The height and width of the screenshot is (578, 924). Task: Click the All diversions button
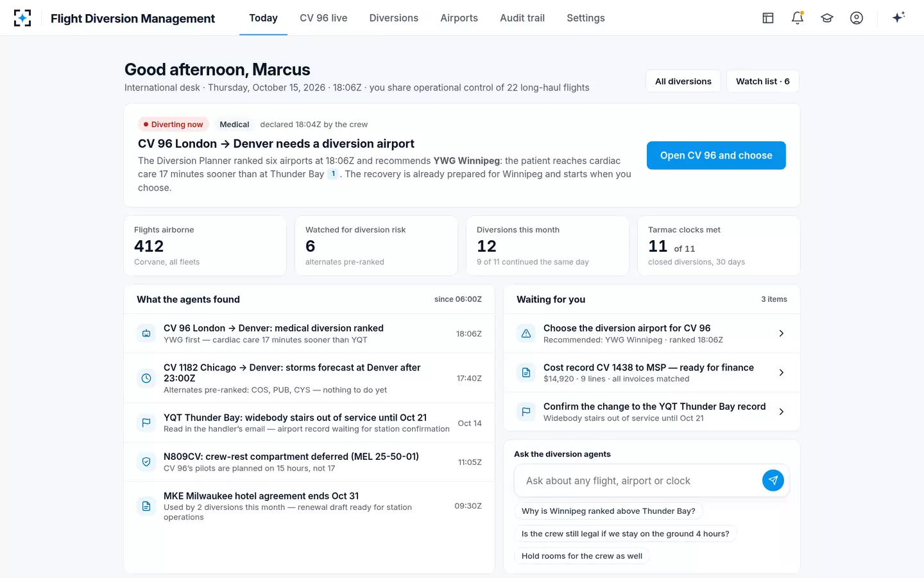coord(683,82)
